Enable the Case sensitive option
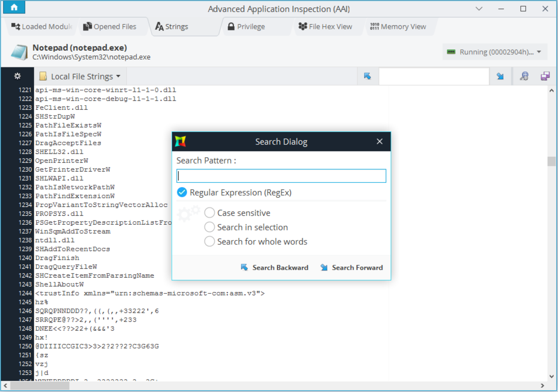Screen dimensions: 558x392 (x=209, y=213)
